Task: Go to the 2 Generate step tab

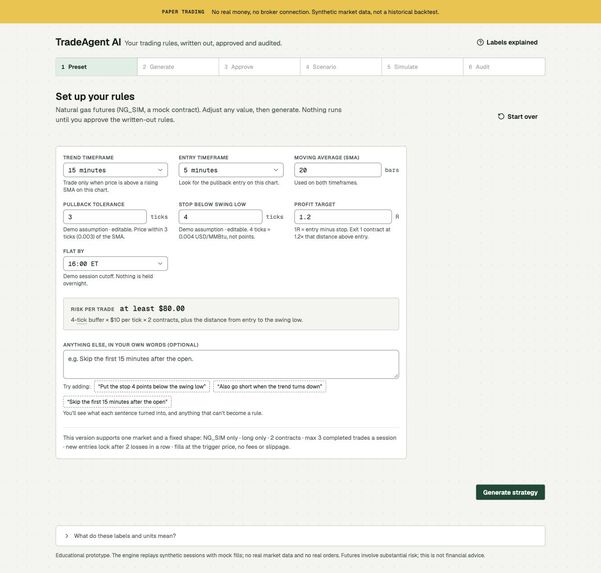Action: click(x=178, y=67)
